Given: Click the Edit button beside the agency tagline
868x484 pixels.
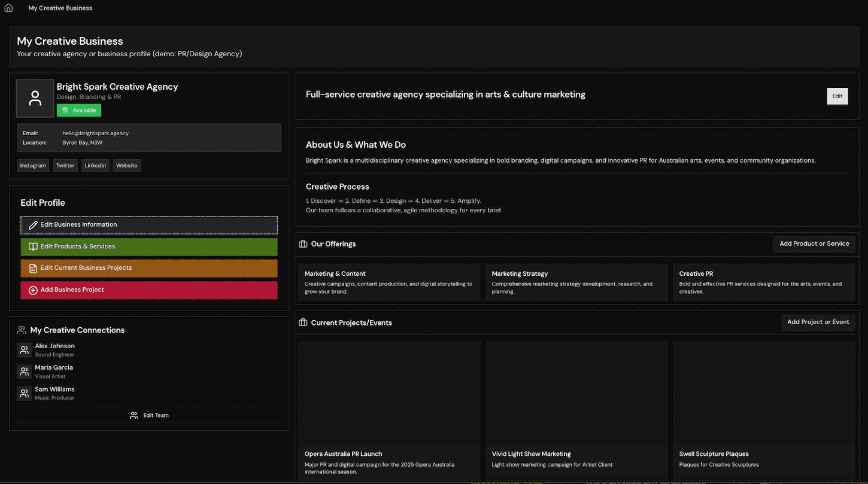Looking at the screenshot, I should 837,96.
